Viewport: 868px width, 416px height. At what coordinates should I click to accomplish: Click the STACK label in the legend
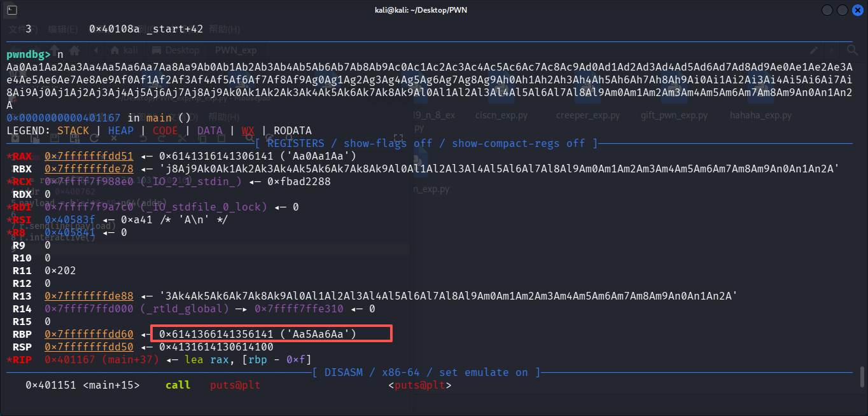pos(73,130)
